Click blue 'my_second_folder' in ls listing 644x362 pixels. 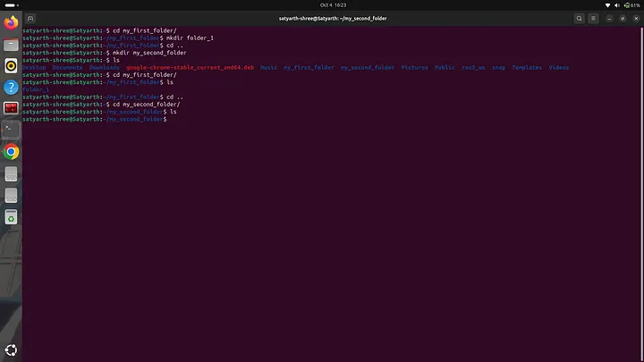(x=368, y=67)
